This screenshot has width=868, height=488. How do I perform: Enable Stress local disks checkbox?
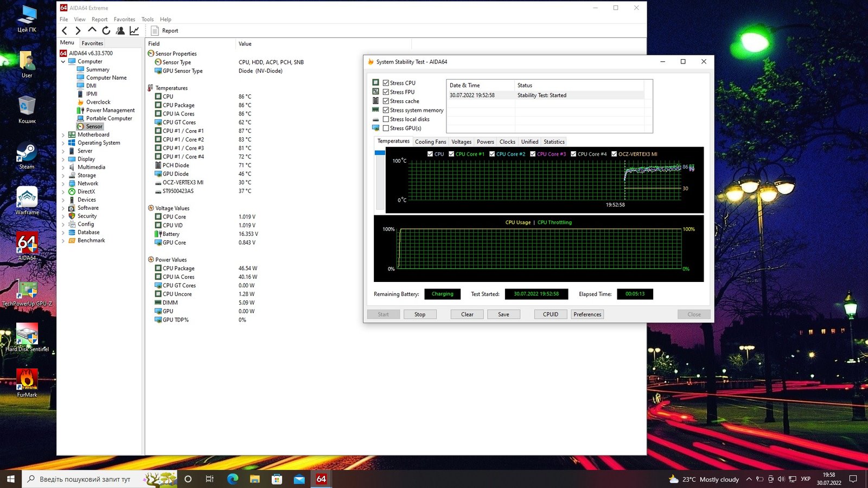point(386,119)
